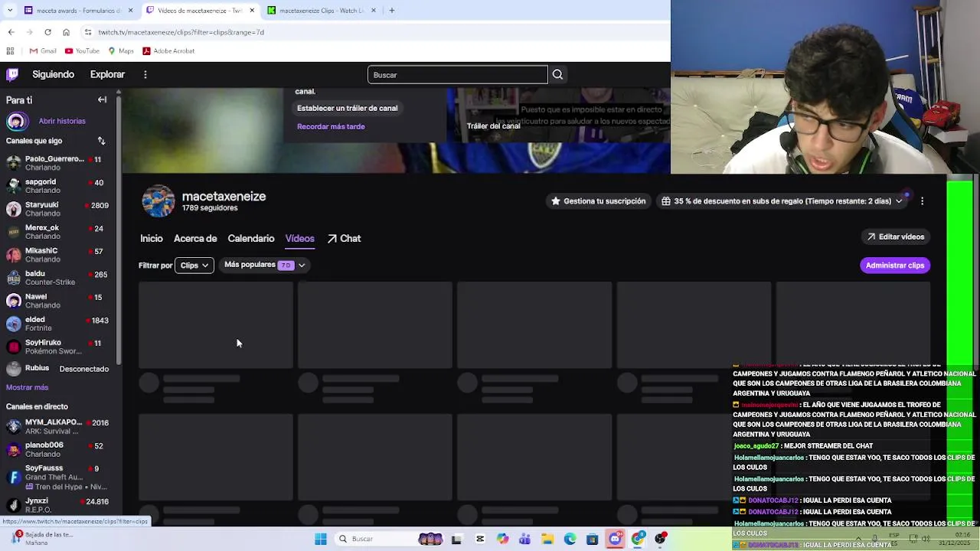Screen dimensions: 980x551
Task: Click the Twitch logo home icon
Action: tap(12, 74)
